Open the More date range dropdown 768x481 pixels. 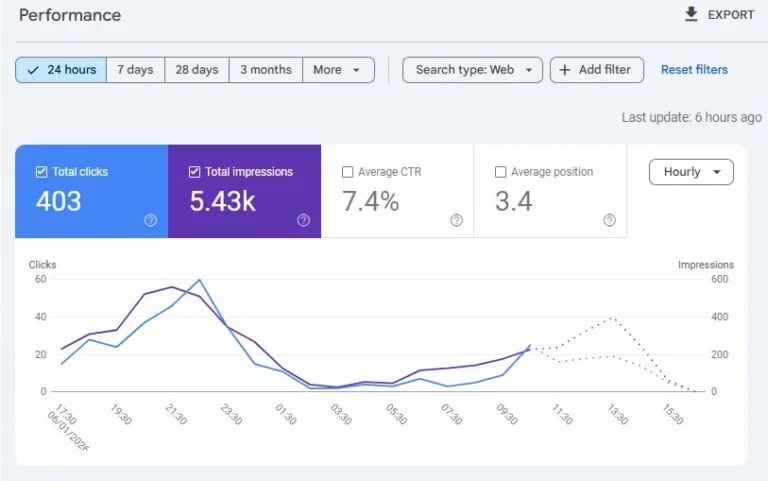pos(338,70)
